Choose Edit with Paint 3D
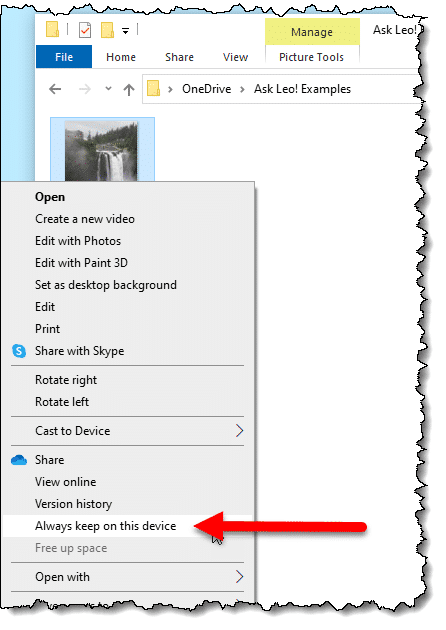This screenshot has height=630, width=446. coord(82,263)
